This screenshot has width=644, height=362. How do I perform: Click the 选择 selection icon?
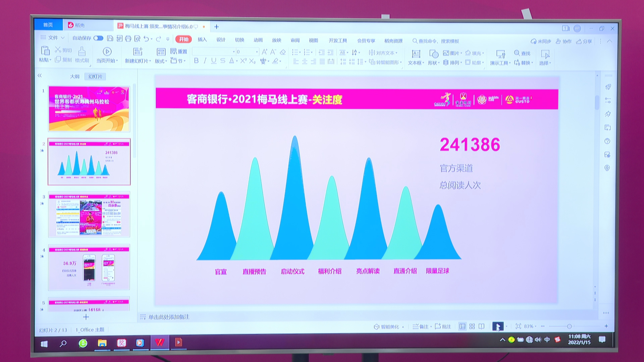545,54
